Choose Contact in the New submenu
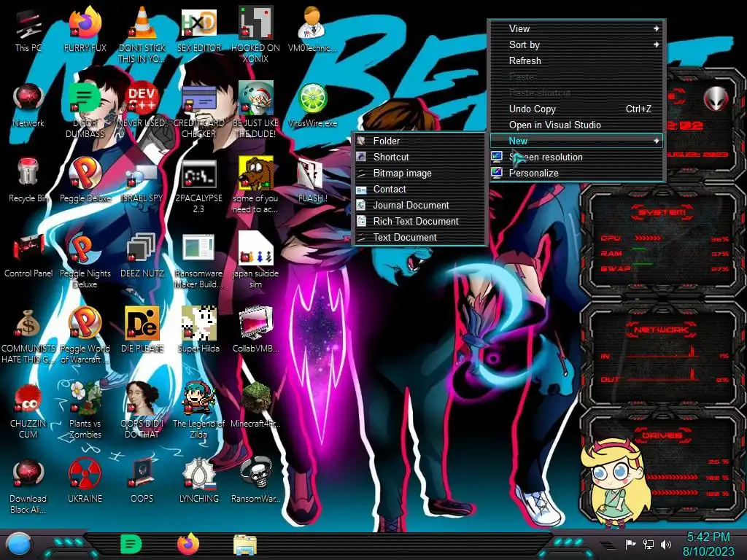The image size is (747, 560). tap(419, 189)
